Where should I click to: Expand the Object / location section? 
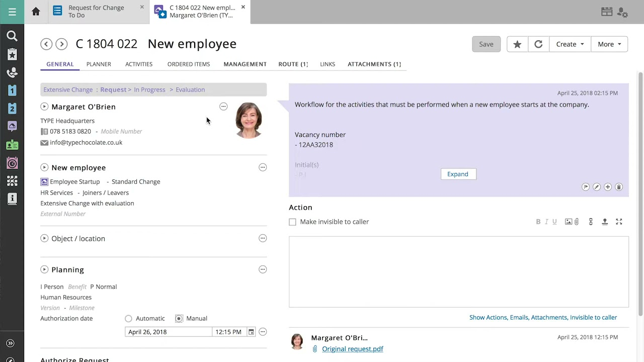click(x=44, y=238)
